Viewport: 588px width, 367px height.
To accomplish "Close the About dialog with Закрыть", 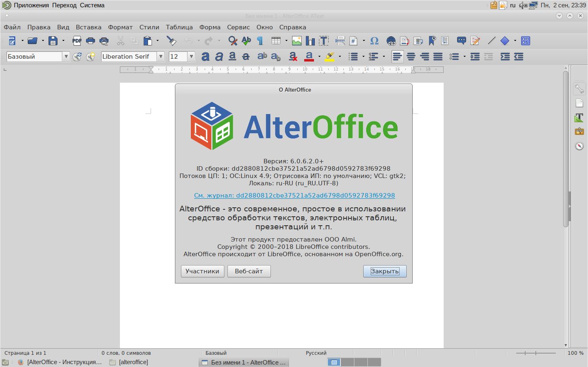I will click(x=385, y=271).
